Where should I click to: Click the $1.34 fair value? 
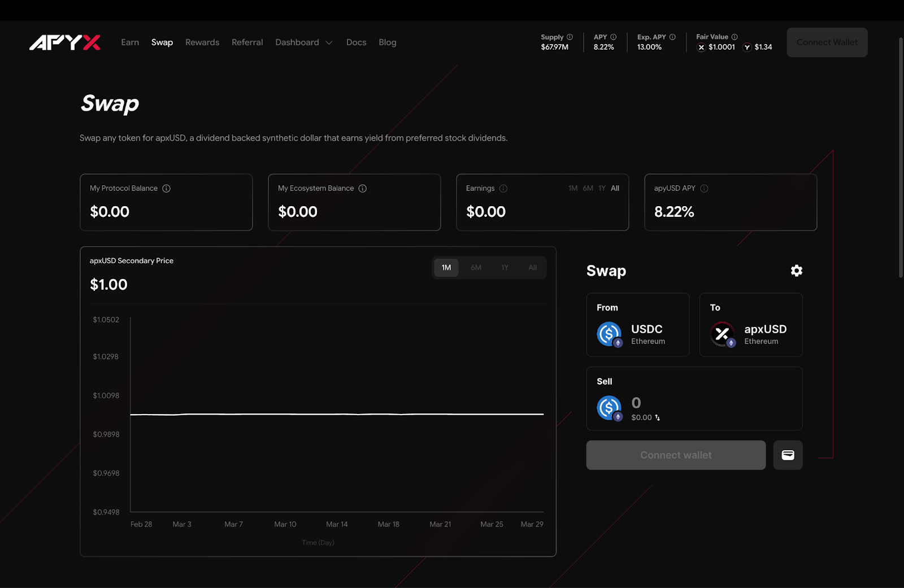click(x=763, y=47)
